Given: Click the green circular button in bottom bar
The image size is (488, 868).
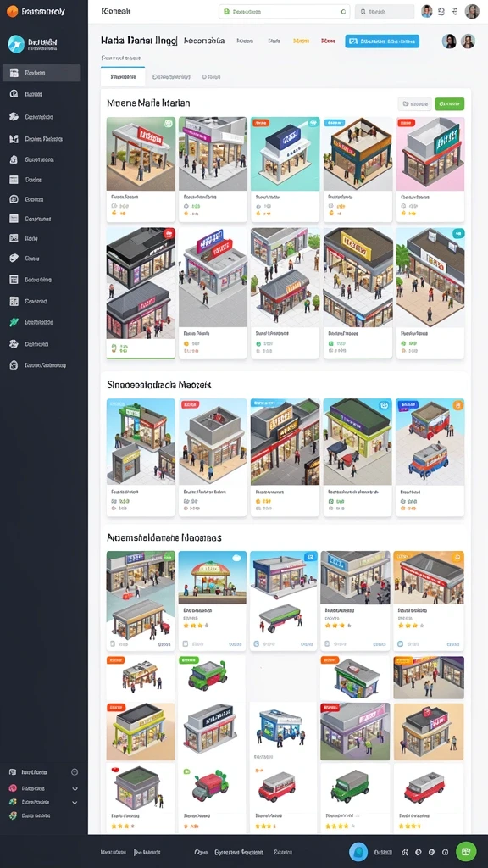Looking at the screenshot, I should [466, 851].
